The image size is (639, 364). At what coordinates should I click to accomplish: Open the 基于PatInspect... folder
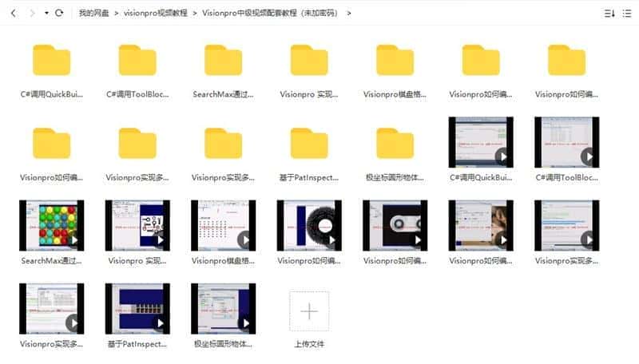coord(309,144)
